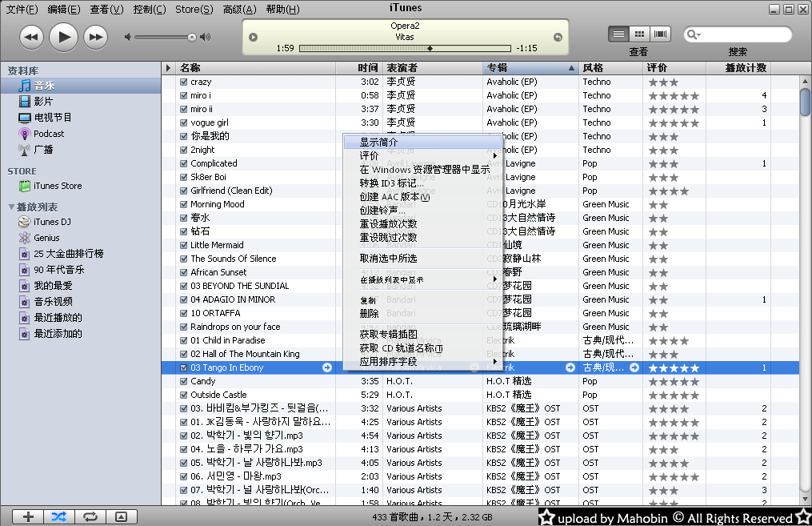
Task: Choose 创建 AAC 版本 in context menu
Action: coord(422,197)
